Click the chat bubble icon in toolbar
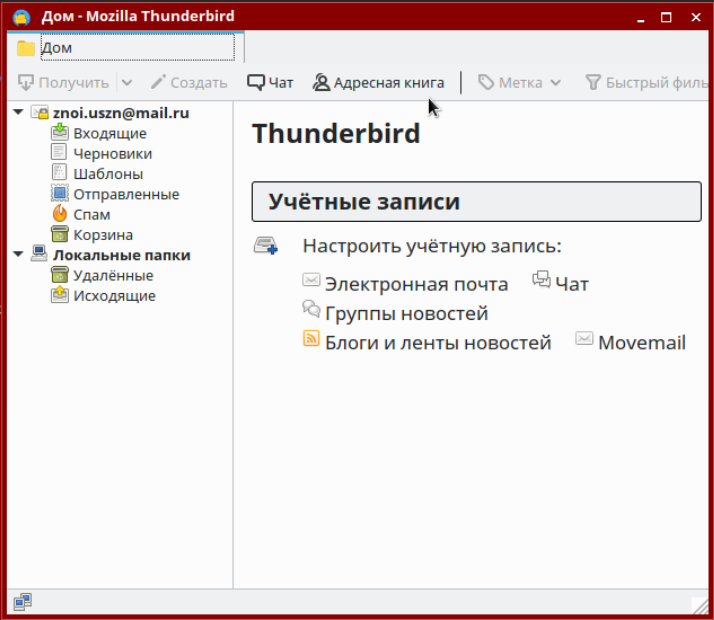 (255, 82)
